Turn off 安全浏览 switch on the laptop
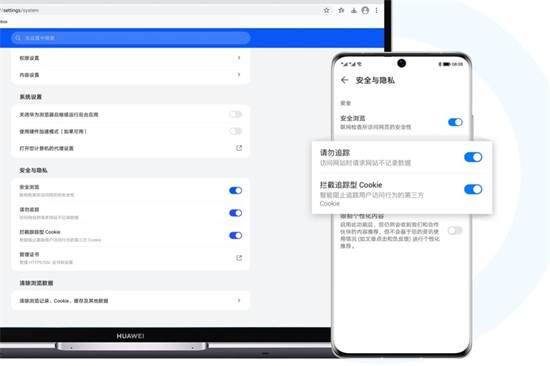The image size is (550, 366). pyautogui.click(x=235, y=191)
